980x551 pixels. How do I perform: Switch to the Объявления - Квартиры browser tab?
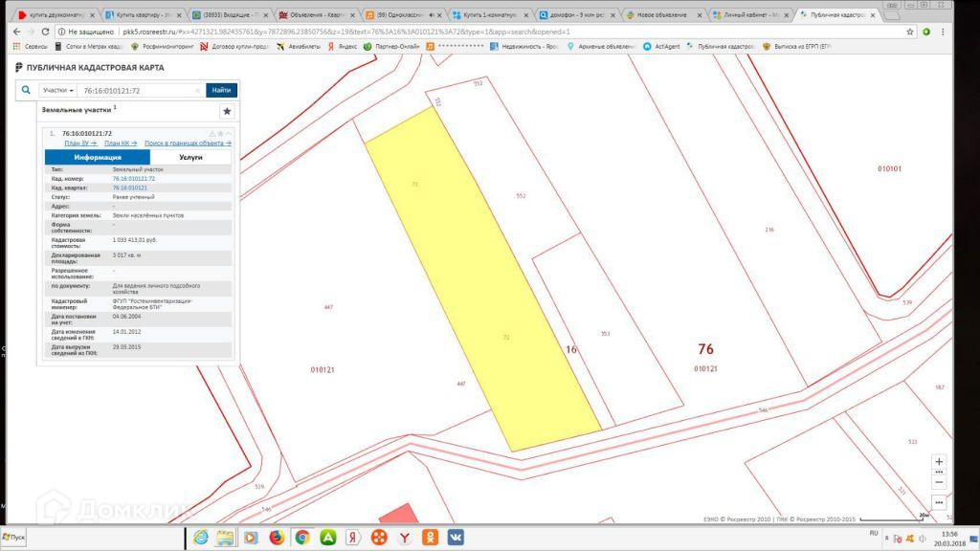(314, 14)
